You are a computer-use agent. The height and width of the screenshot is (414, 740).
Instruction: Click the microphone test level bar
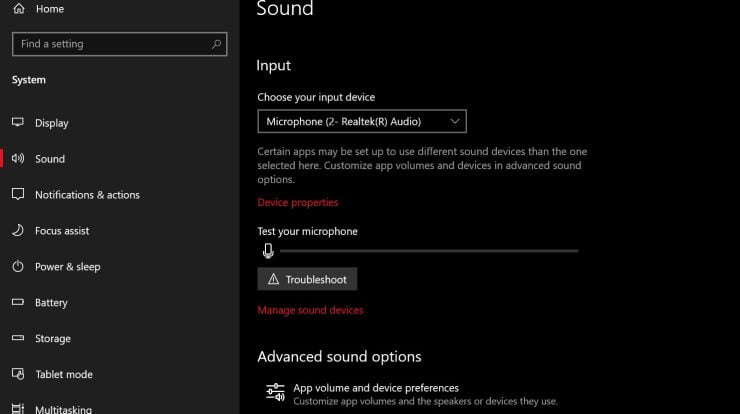point(429,251)
